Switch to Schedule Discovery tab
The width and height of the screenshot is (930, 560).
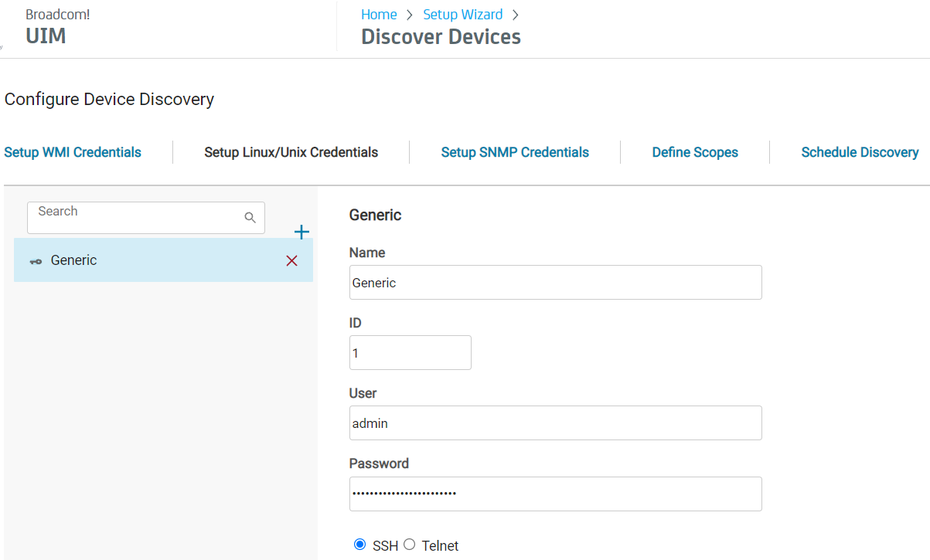(860, 152)
